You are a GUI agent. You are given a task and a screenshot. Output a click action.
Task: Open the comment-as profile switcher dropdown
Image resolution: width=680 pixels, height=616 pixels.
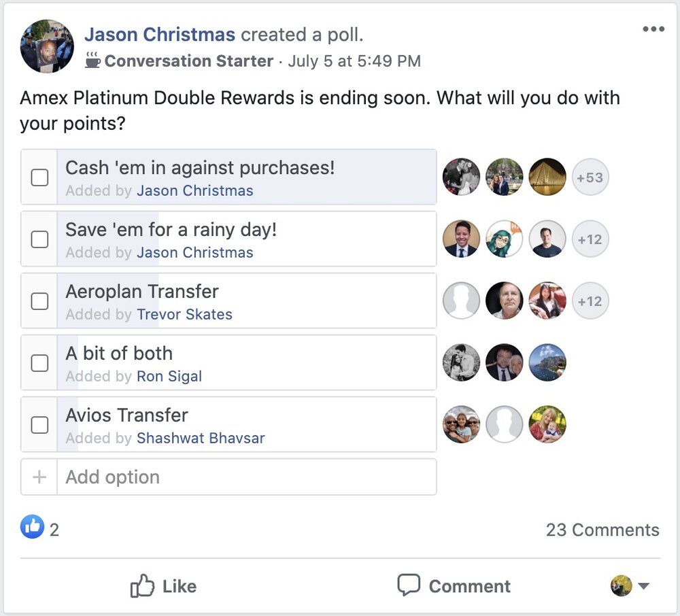click(x=630, y=585)
